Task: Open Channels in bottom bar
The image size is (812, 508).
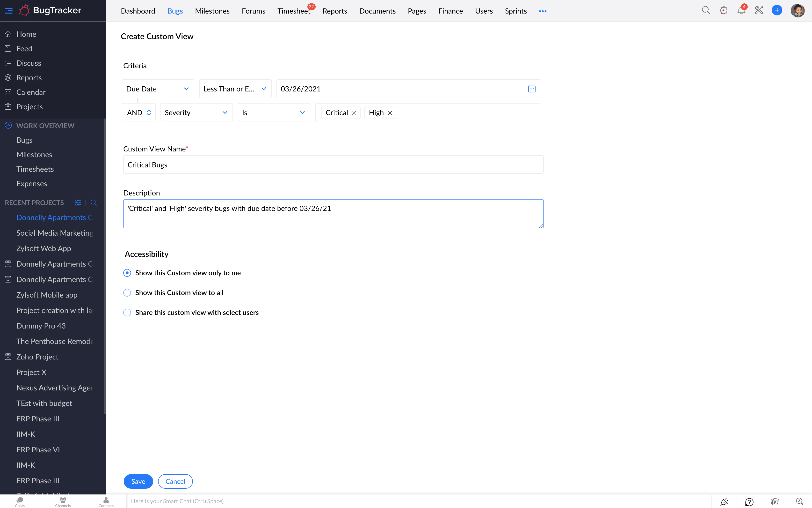Action: (63, 502)
